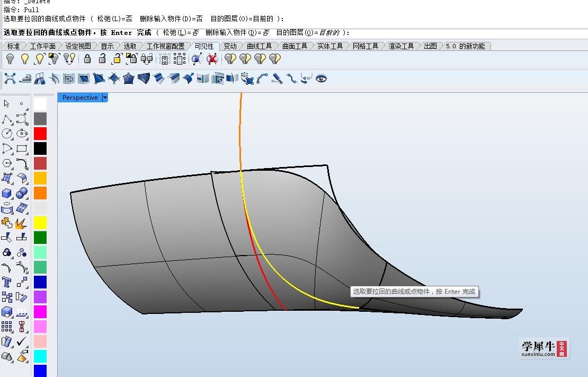This screenshot has width=588, height=377.
Task: Click the yellow Show Objects light bulb
Action: (x=25, y=59)
